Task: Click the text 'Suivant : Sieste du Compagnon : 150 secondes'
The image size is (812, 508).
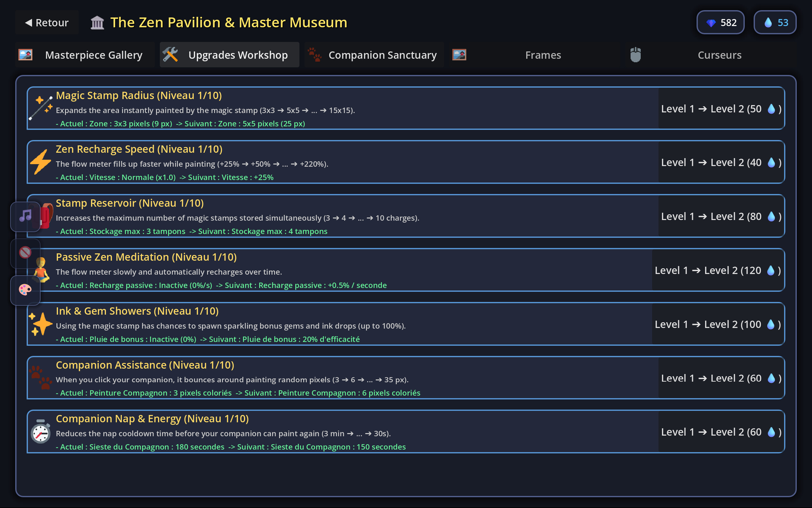Action: (x=321, y=447)
